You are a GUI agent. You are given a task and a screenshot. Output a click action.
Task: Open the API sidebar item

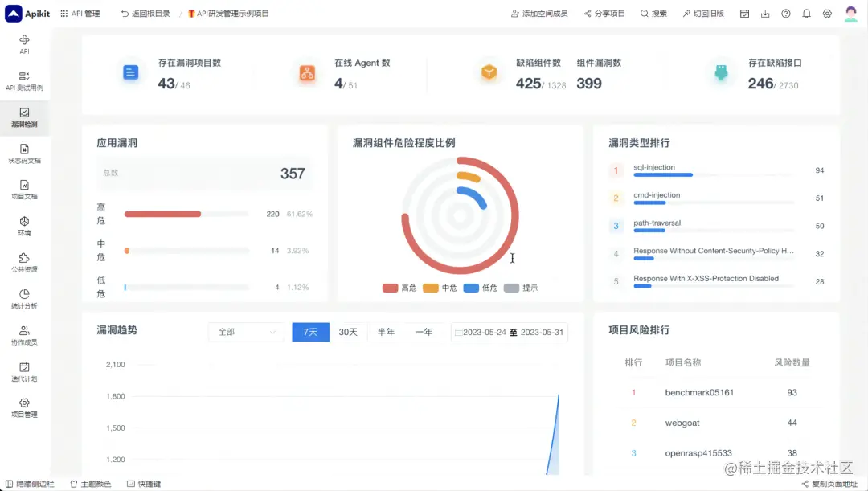(x=24, y=44)
